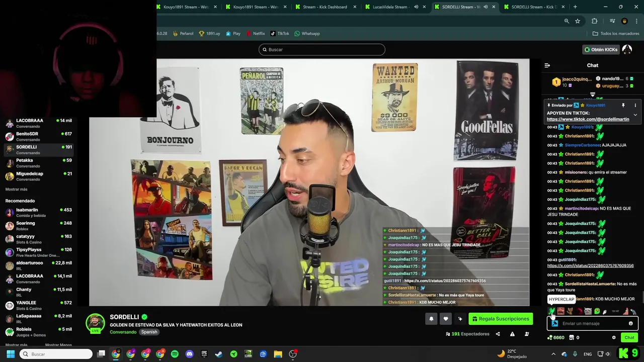644x362 pixels.
Task: Open TipsyPlayss recommended channel
Action: 39,252
